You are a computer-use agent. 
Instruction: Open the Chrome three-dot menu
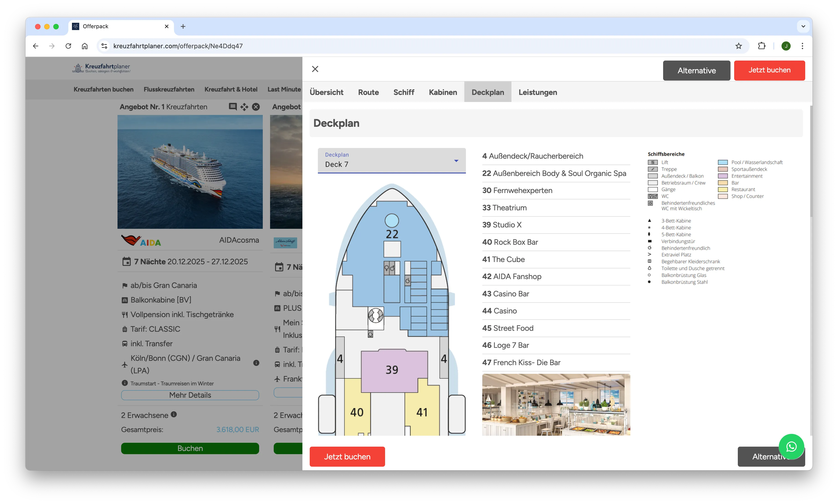click(802, 46)
